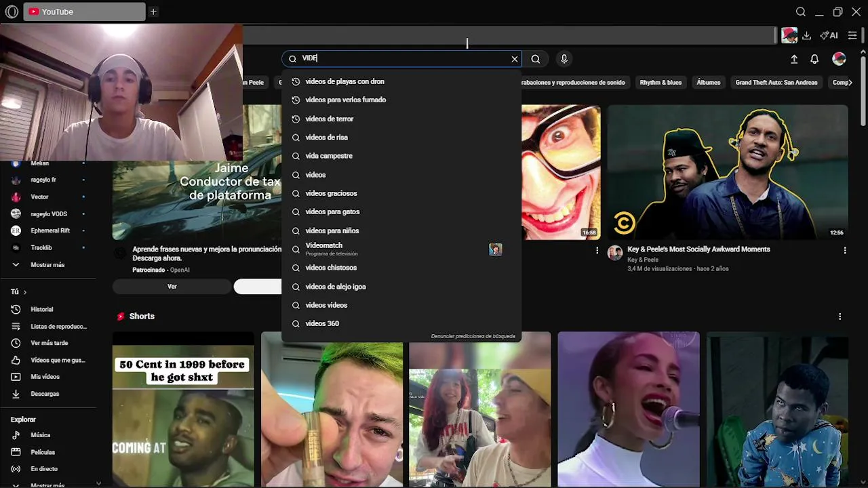Open the Sade singer Short thumbnail

coord(629,409)
